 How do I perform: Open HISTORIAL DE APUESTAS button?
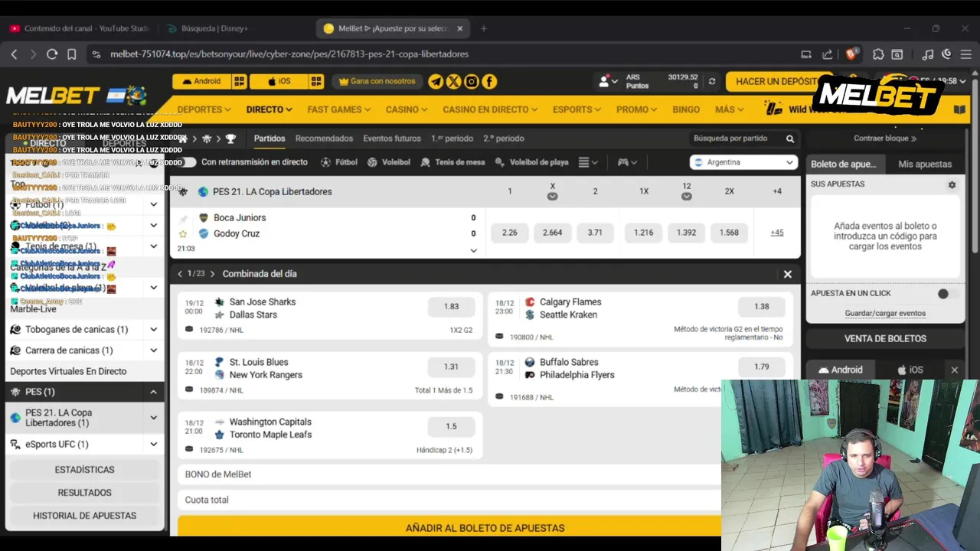click(x=84, y=515)
